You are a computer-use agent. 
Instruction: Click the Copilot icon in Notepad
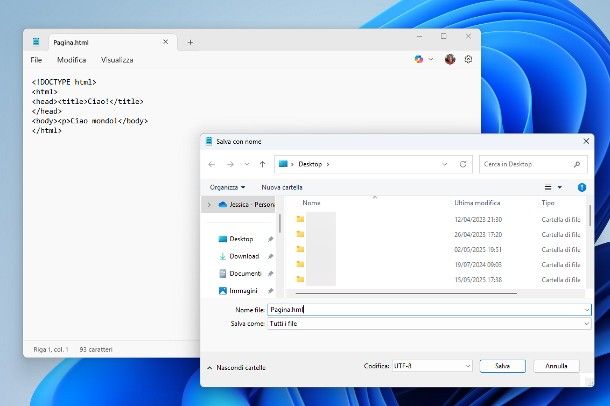tap(420, 60)
